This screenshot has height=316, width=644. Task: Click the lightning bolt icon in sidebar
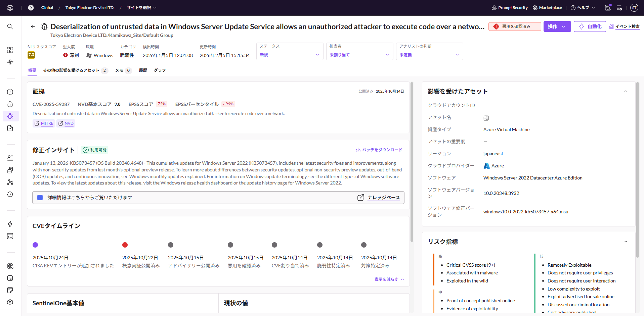[x=10, y=224]
